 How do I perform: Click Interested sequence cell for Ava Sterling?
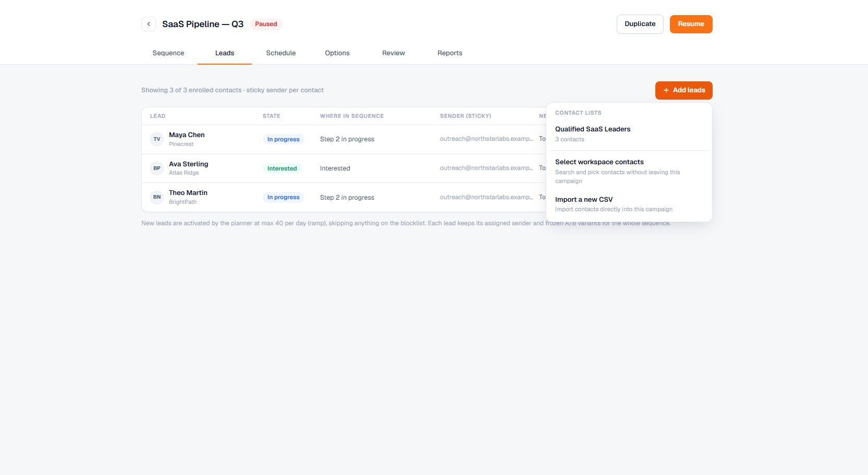coord(335,168)
